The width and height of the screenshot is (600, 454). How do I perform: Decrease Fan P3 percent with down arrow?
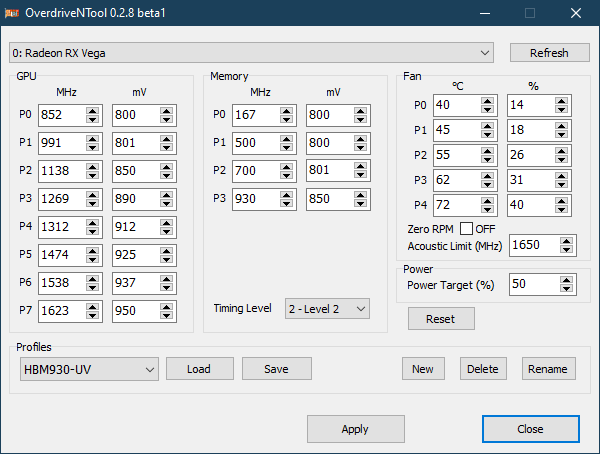[x=561, y=185]
